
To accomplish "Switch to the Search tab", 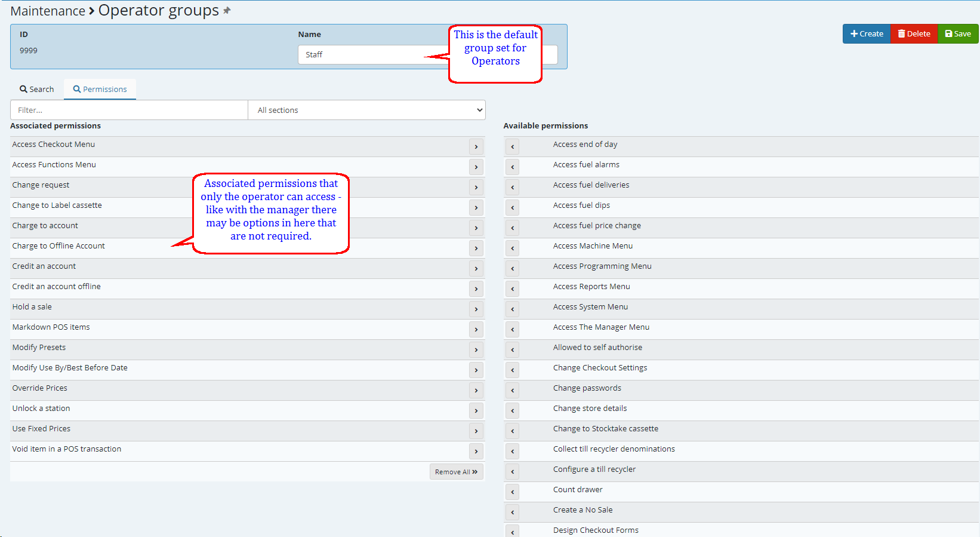I will [x=37, y=89].
